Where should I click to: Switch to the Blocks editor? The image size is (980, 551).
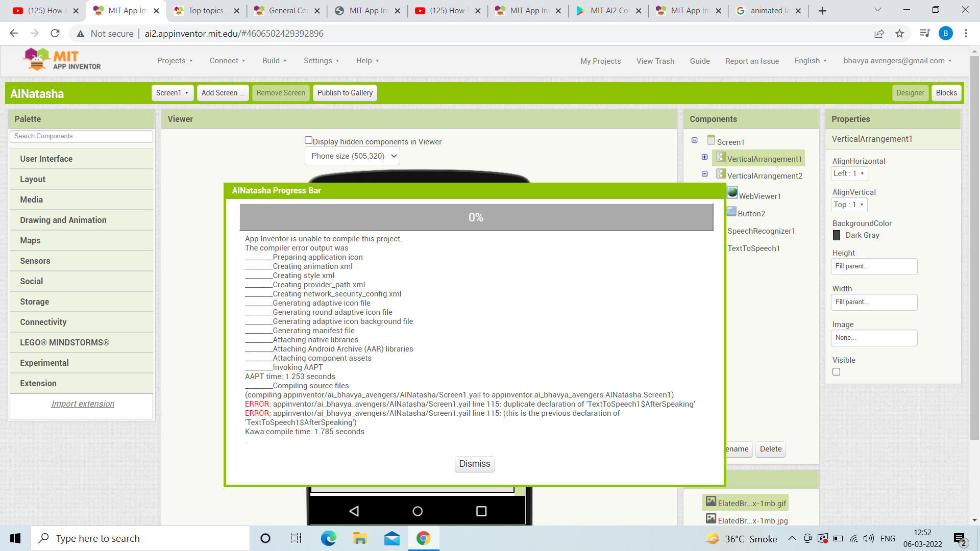[946, 93]
